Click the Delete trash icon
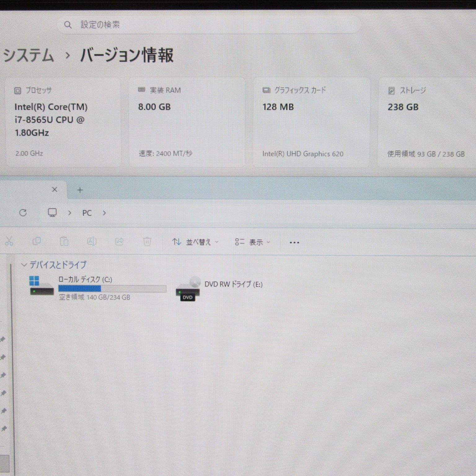 [x=147, y=241]
